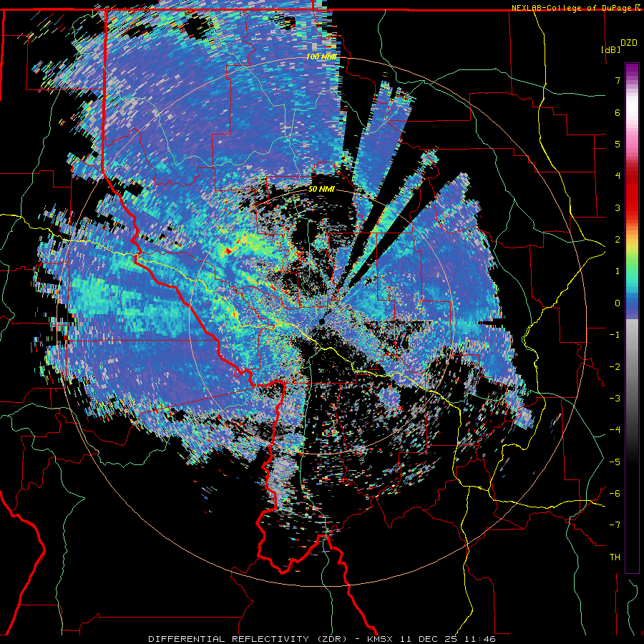Click the [dB] units label
This screenshot has width=644, height=644.
coord(611,49)
